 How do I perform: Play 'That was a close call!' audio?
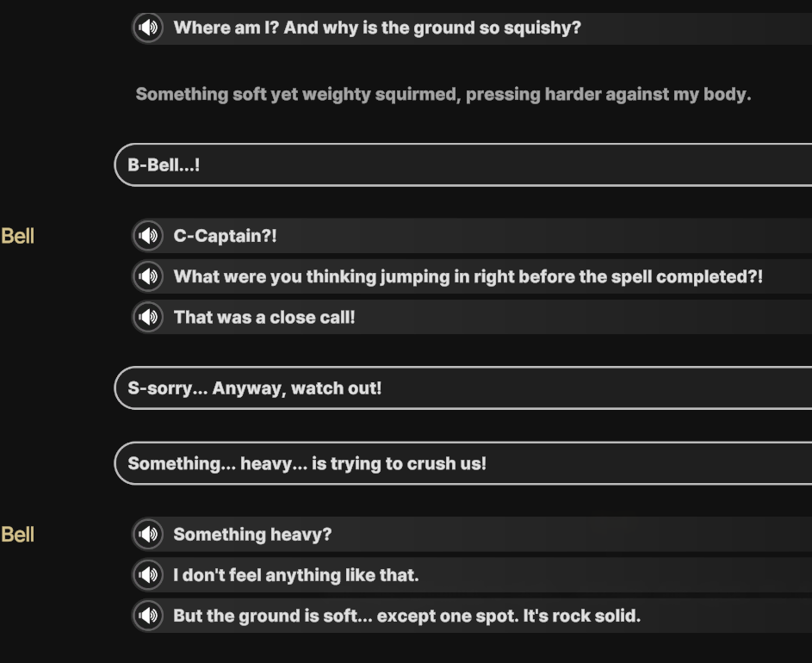pyautogui.click(x=148, y=317)
